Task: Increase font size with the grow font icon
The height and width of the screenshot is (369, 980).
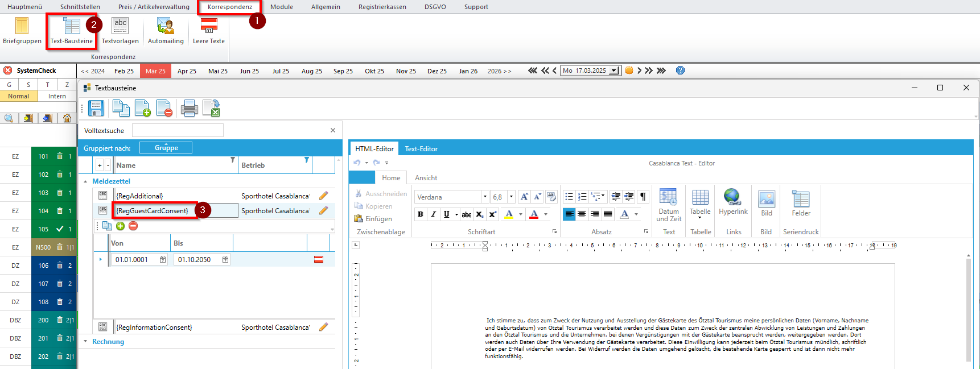Action: [x=524, y=197]
